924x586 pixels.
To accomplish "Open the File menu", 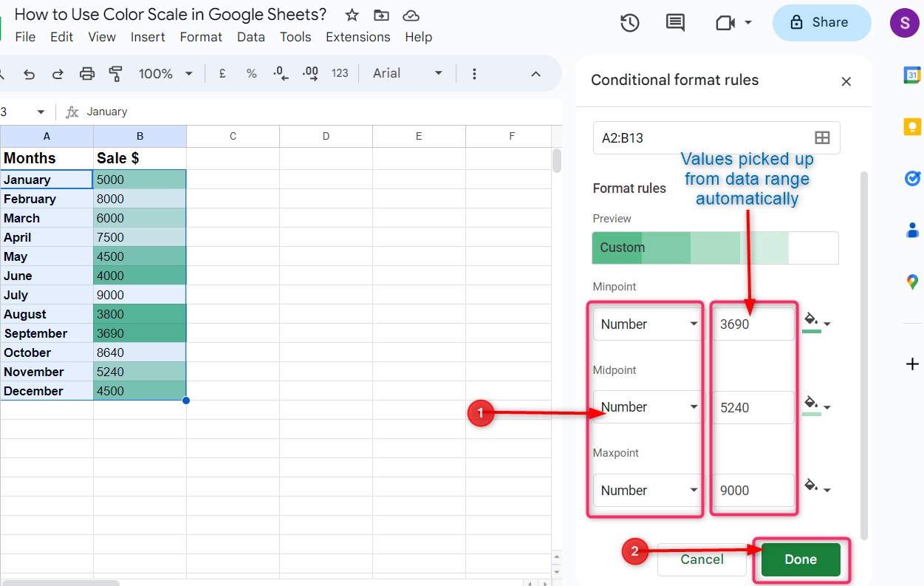I will 25,37.
